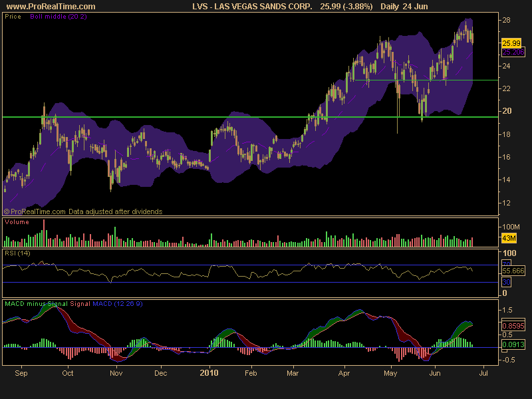Image resolution: width=532 pixels, height=399 pixels.
Task: Click the 14 price axis label
Action: pyautogui.click(x=506, y=180)
